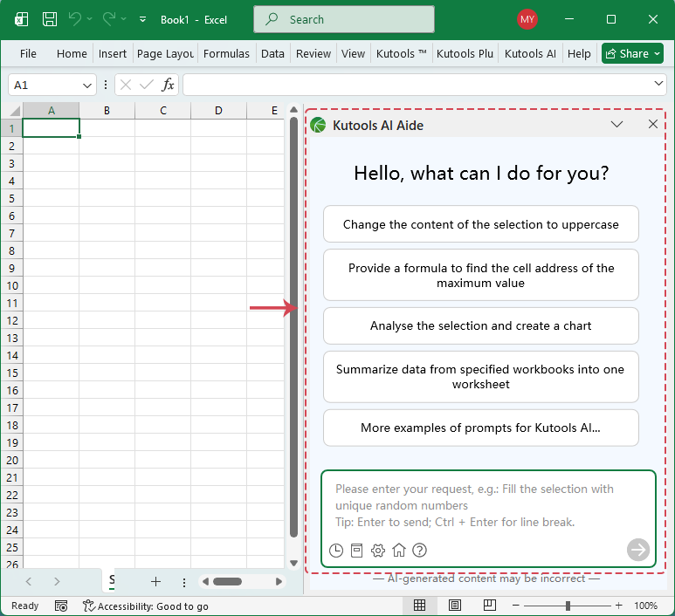Click the vertical scrollbar down arrow
Viewport: 675px width, 616px height.
click(294, 563)
